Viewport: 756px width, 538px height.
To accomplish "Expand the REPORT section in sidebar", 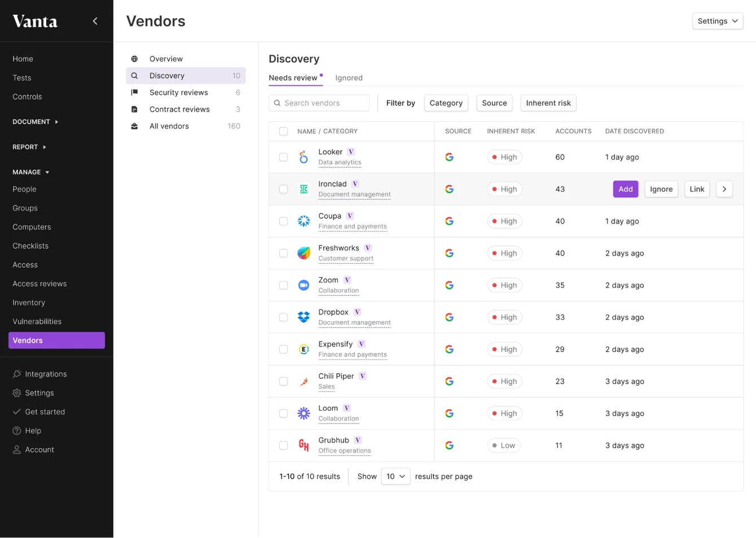I will [x=29, y=147].
